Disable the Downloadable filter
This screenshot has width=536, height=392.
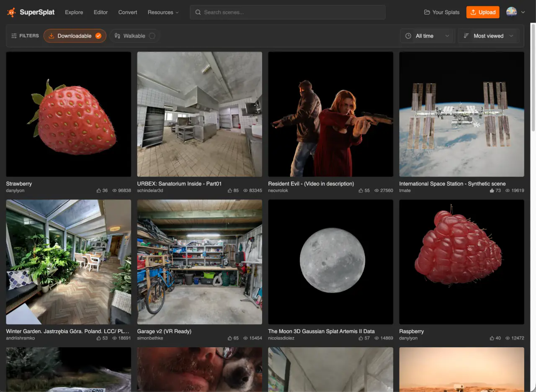click(x=75, y=36)
